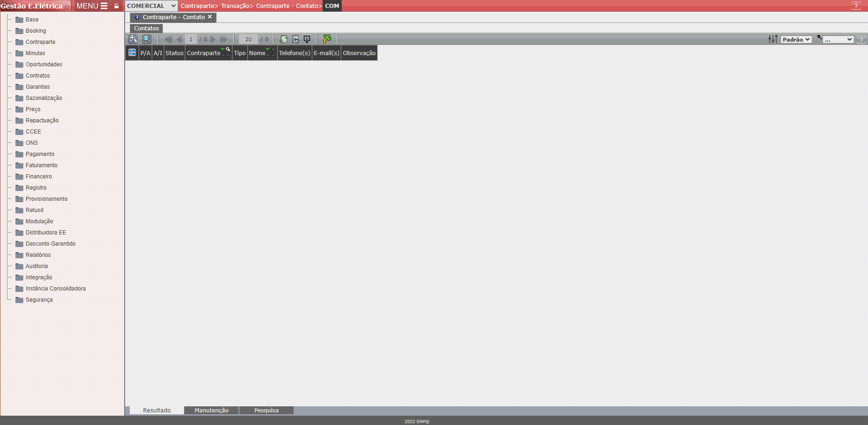
Task: Open the Padrão layout dropdown
Action: 796,40
